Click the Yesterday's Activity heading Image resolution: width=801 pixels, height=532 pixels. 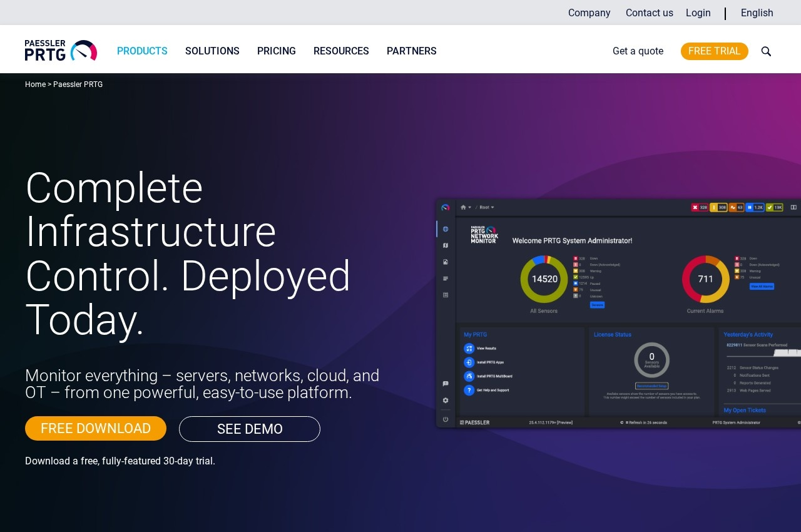pos(748,335)
